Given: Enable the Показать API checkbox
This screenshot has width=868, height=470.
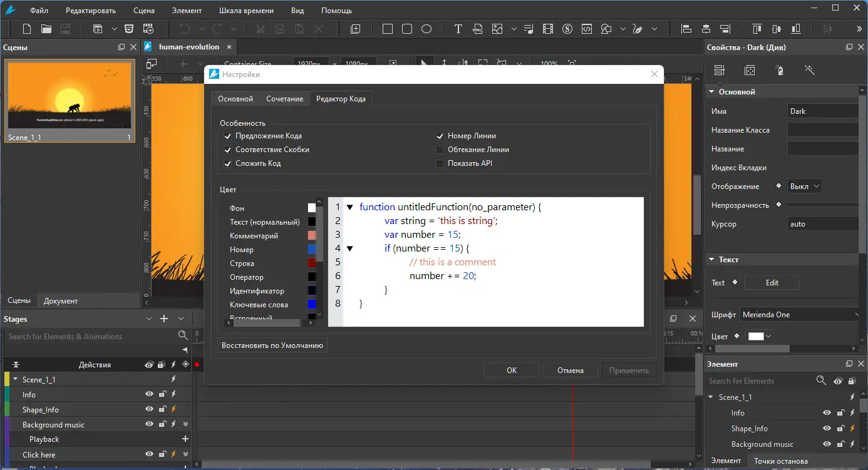Looking at the screenshot, I should click(x=440, y=163).
